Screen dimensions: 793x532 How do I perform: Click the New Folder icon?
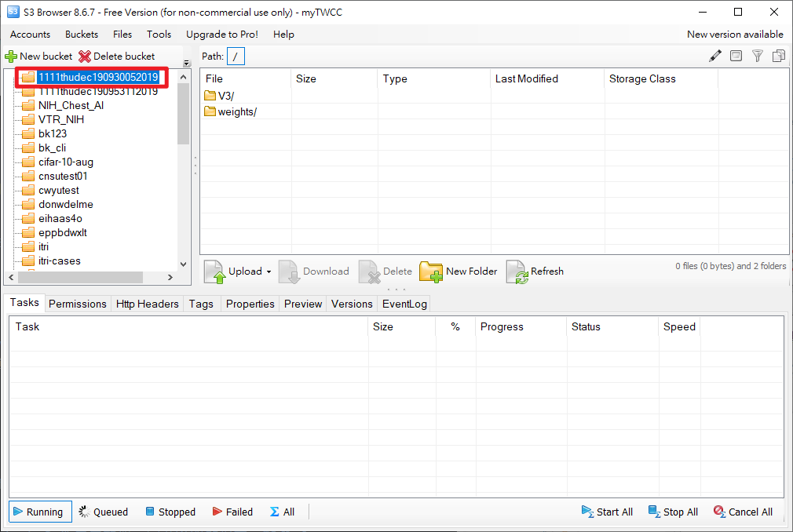431,271
